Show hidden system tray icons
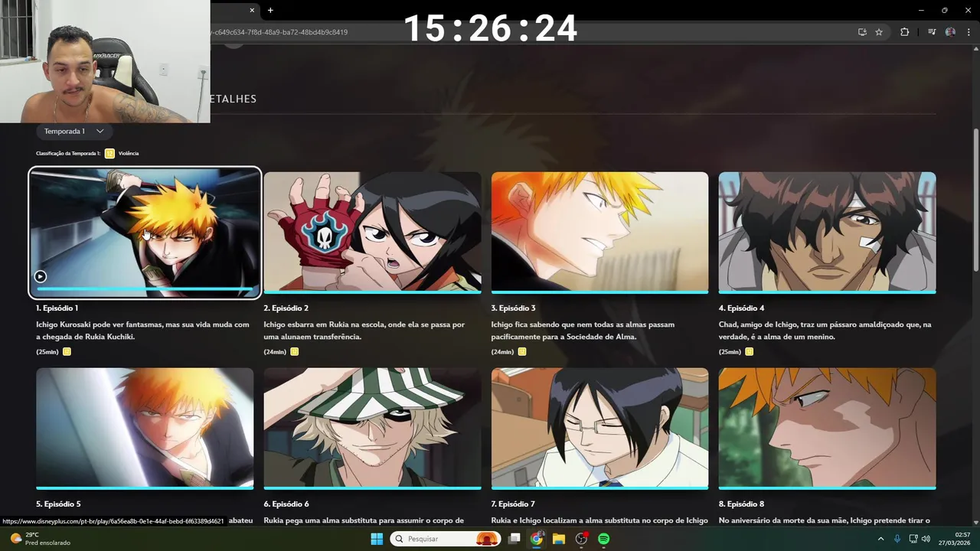 (x=880, y=539)
